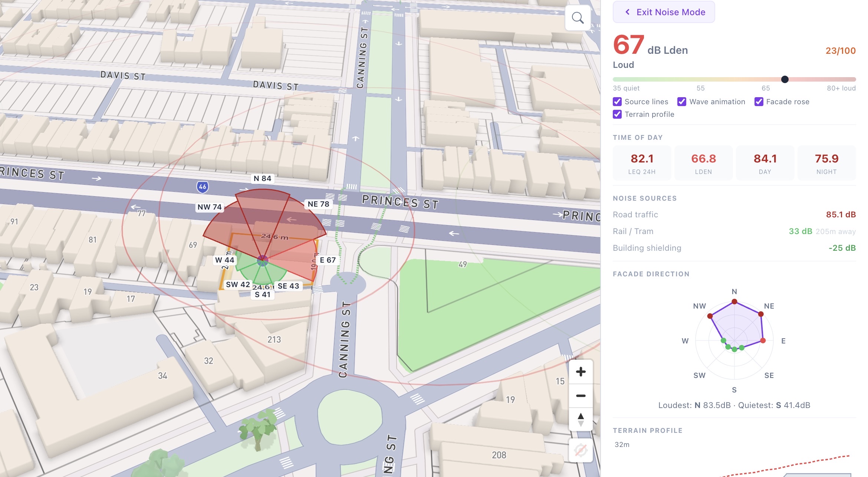Click the E point on the facade radar
The height and width of the screenshot is (477, 868).
pos(763,341)
